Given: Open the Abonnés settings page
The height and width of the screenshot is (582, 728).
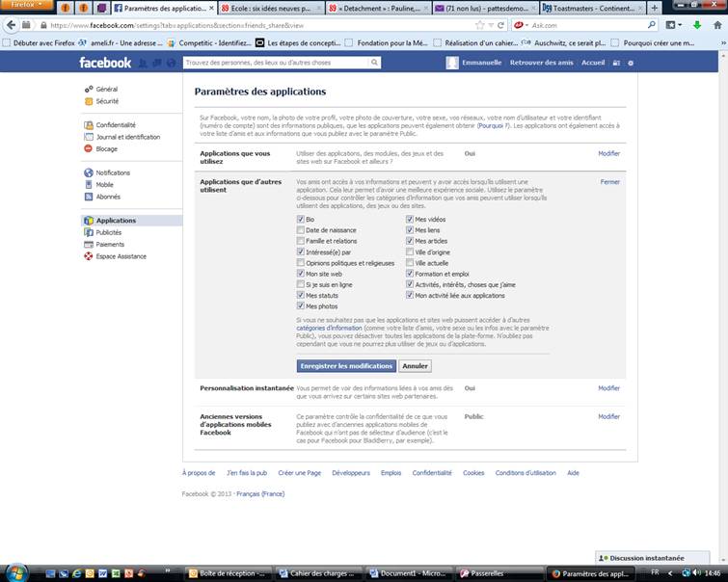Looking at the screenshot, I should coord(108,197).
